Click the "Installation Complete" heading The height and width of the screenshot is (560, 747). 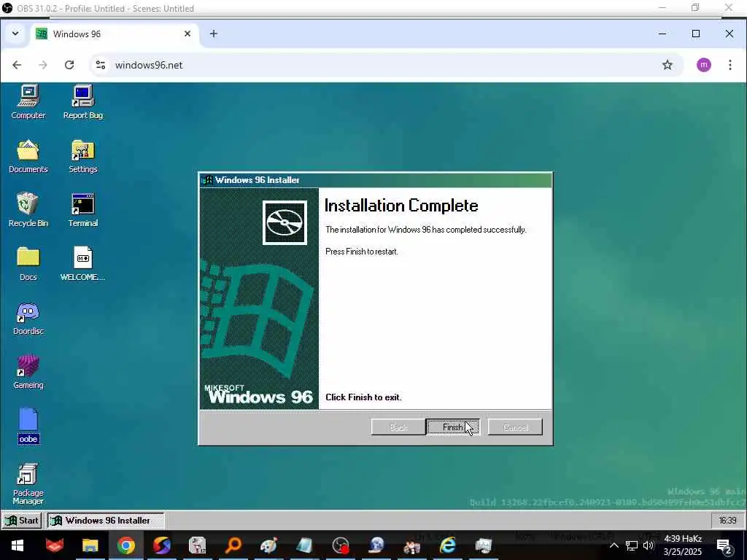click(401, 206)
